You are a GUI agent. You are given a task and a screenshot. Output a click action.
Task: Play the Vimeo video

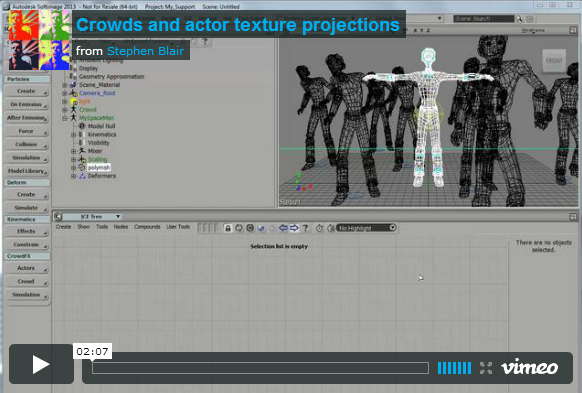41,364
